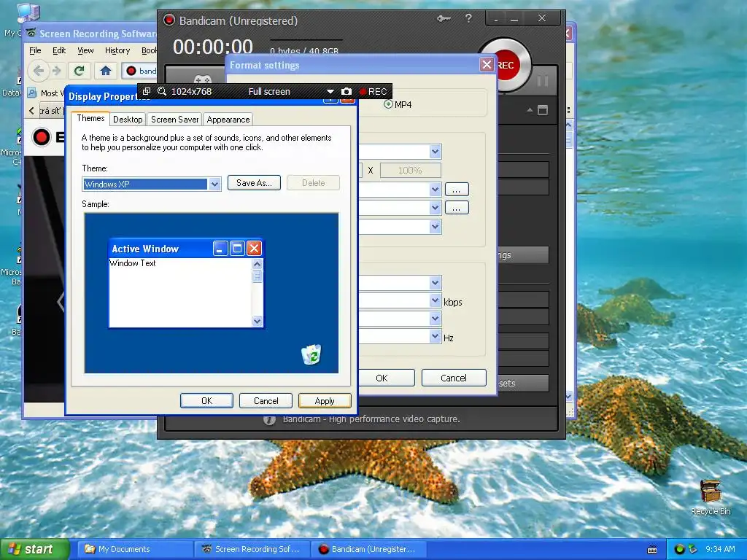The width and height of the screenshot is (747, 560).
Task: Open the browser History menu
Action: 117,50
